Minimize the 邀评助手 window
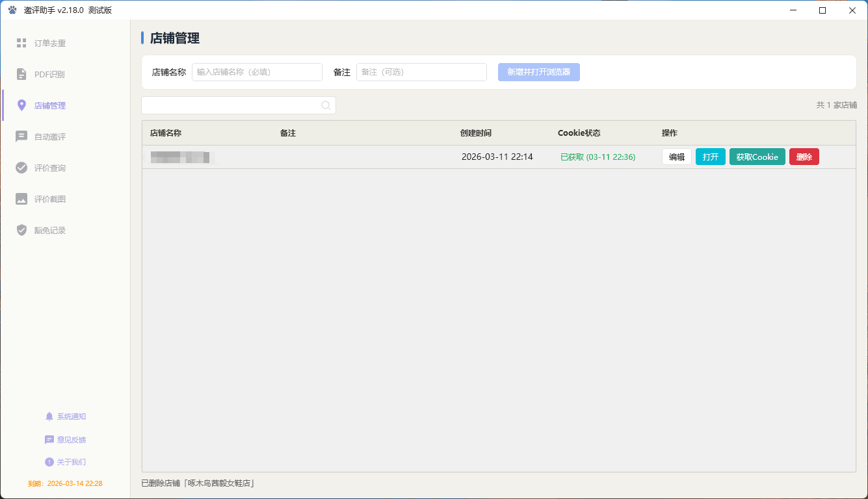 coord(793,10)
